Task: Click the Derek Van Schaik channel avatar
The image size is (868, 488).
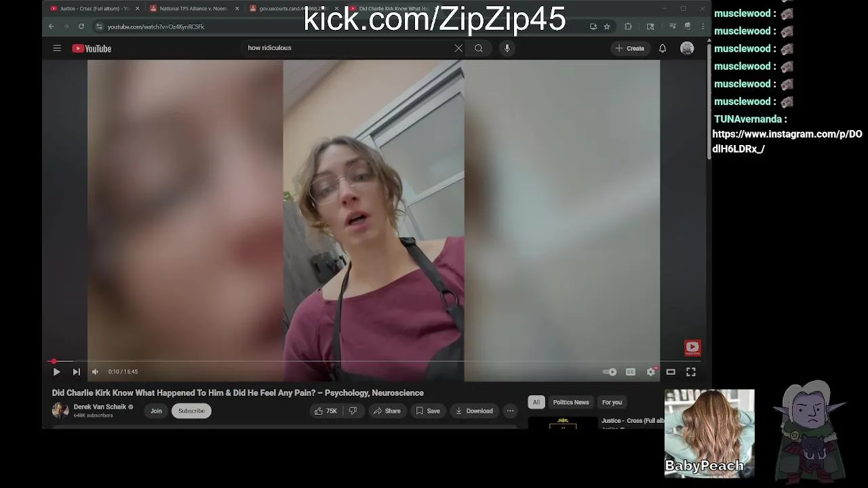Action: click(60, 410)
